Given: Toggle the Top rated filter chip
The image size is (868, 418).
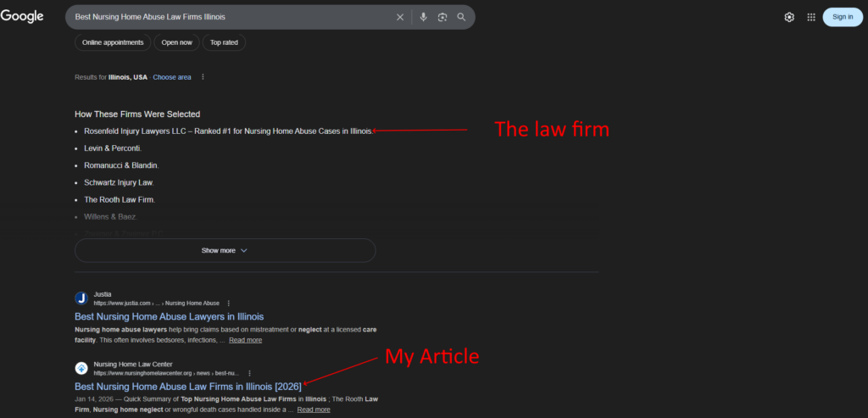Looking at the screenshot, I should pos(225,42).
